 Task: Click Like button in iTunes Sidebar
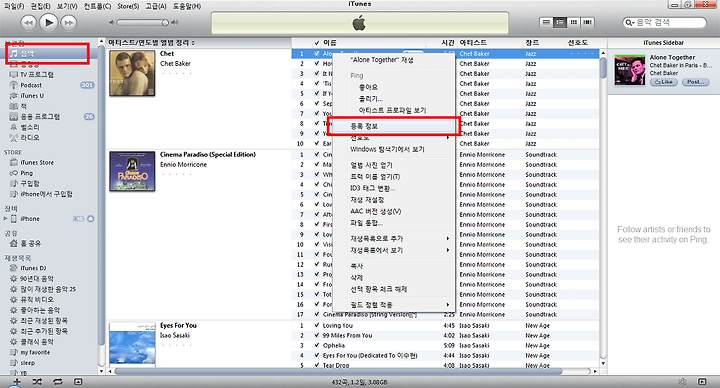[664, 82]
